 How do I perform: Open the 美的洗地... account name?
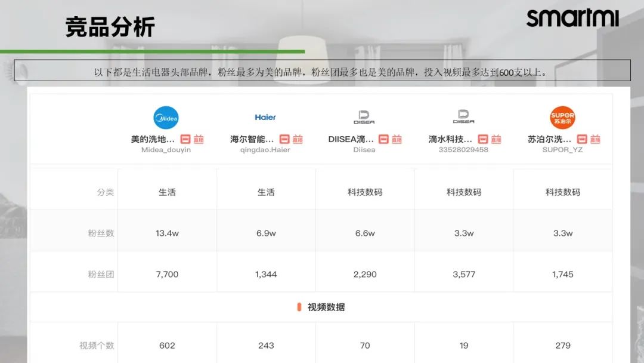153,139
